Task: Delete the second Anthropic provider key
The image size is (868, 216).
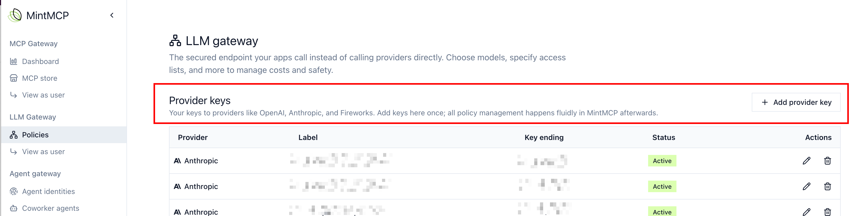Action: coord(827,186)
